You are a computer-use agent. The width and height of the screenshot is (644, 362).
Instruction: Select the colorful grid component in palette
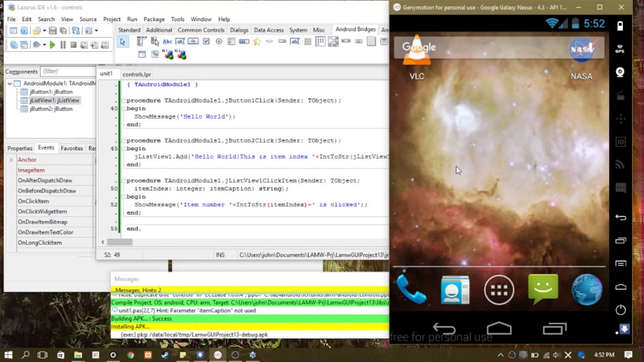[x=307, y=42]
